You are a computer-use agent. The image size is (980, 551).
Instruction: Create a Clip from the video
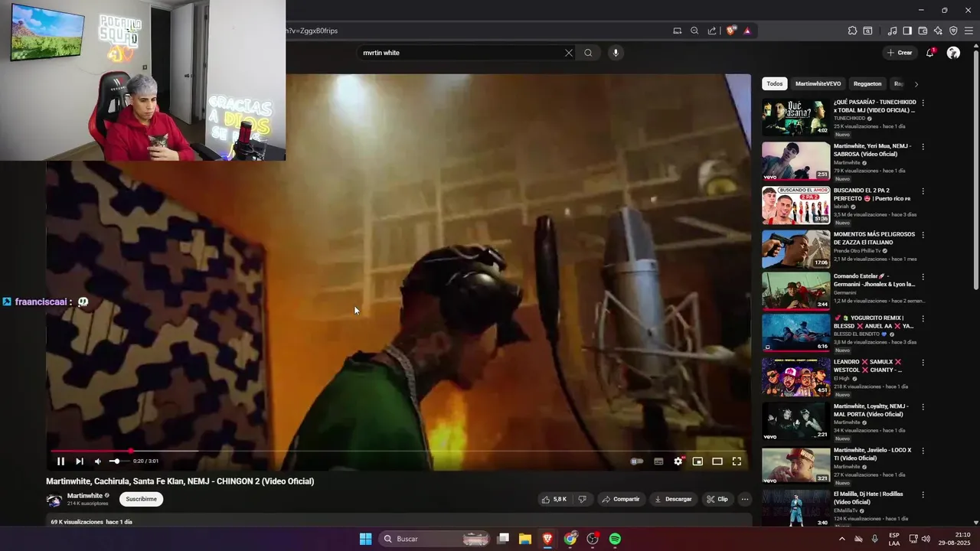pyautogui.click(x=717, y=499)
